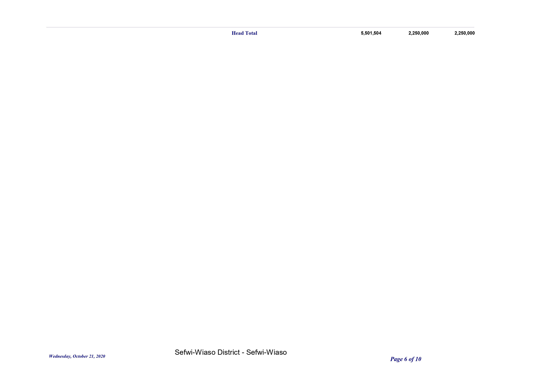Click the Sefwi-Wiaso after the dash
The width and height of the screenshot is (555, 392).
pyautogui.click(x=266, y=352)
